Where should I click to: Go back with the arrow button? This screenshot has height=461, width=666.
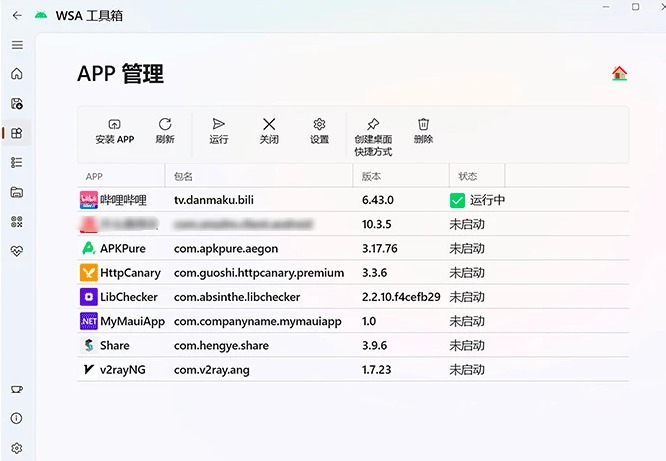pos(17,15)
